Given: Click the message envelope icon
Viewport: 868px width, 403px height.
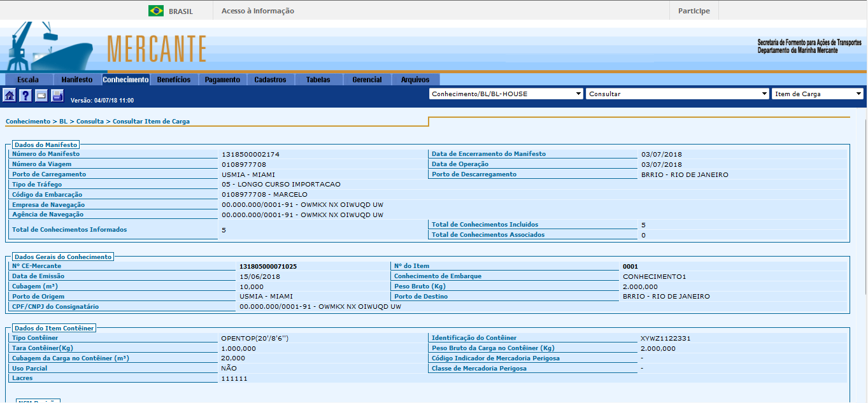Looking at the screenshot, I should pyautogui.click(x=41, y=95).
